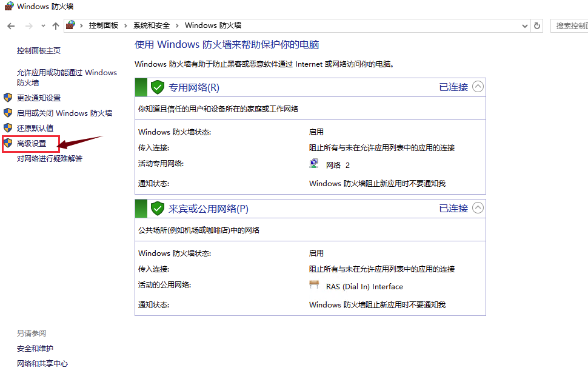This screenshot has height=379, width=588.
Task: Click the green shield icon for 来宾或公用网络
Action: 158,209
